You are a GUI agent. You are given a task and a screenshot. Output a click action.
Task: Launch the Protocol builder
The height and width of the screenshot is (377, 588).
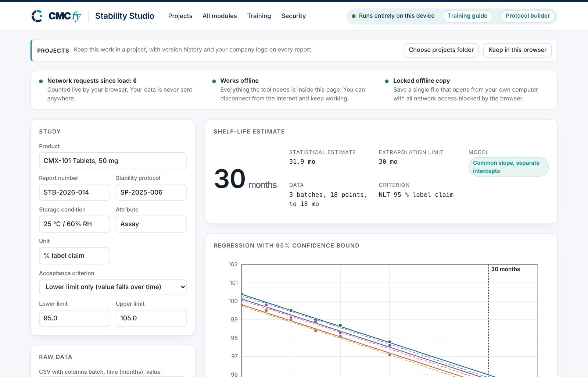(x=527, y=16)
